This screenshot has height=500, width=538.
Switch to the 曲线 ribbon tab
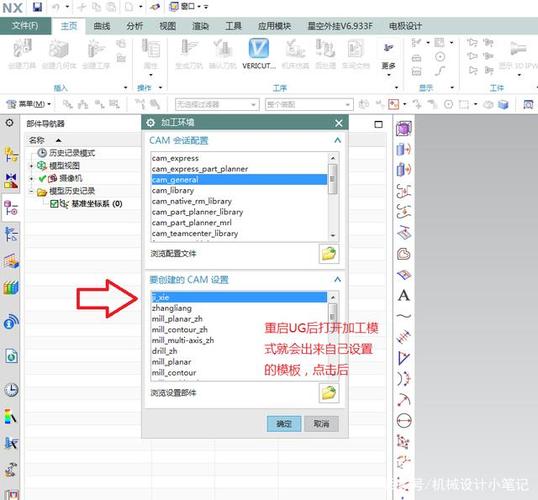(102, 26)
